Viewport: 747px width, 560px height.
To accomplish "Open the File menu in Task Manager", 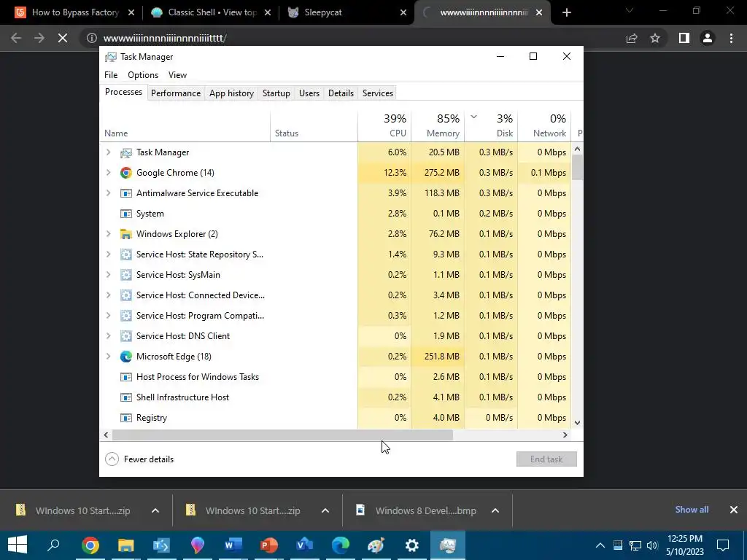I will (x=111, y=75).
